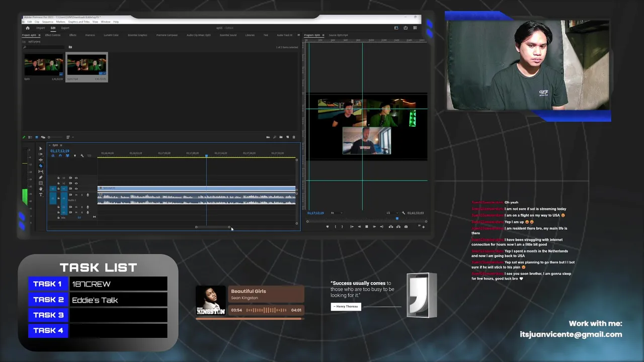Open Timeline Display Settings wrench

(82, 155)
